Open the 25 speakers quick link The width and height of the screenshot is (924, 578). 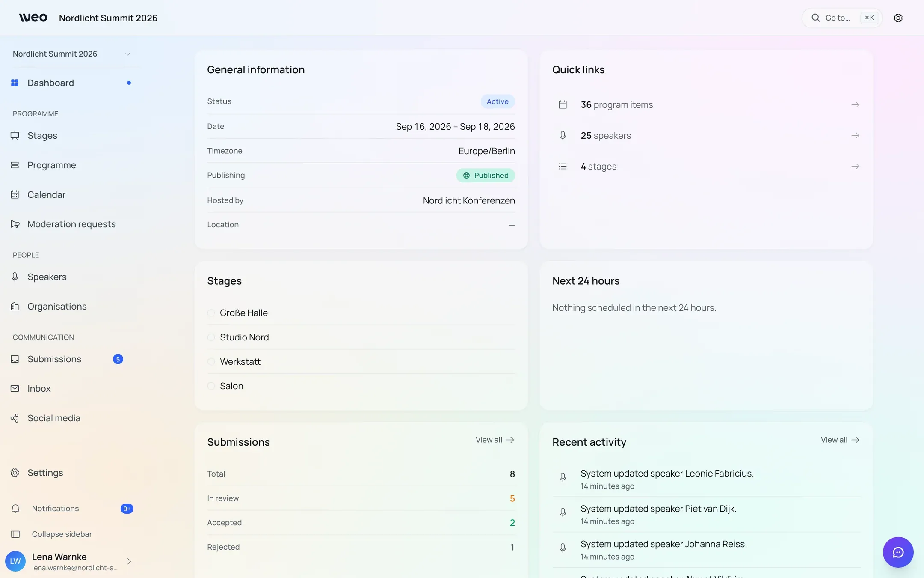point(706,136)
